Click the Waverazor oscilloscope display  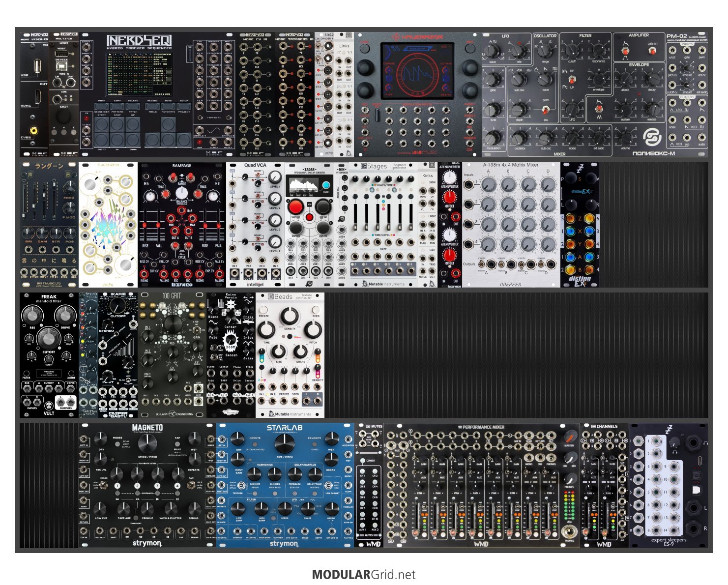[x=413, y=70]
